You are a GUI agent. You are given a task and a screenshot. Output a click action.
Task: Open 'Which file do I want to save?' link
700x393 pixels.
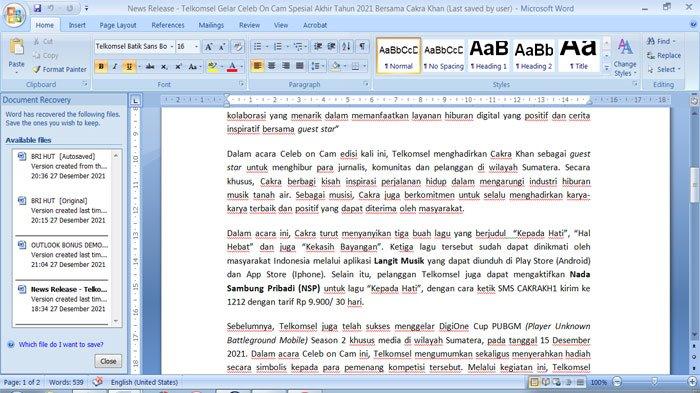61,344
